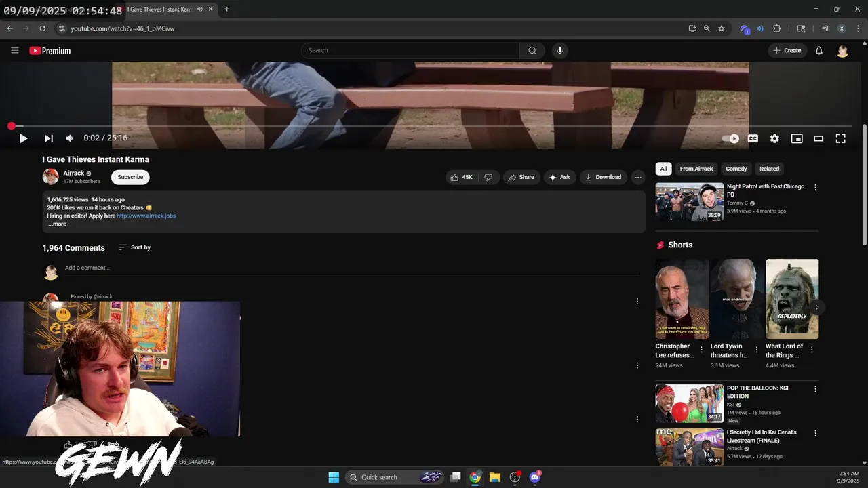Open options for What Lord of the Rings short
Image resolution: width=868 pixels, height=488 pixels.
812,350
